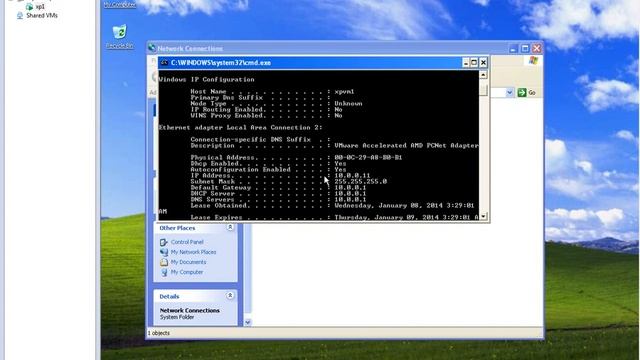Open the My Network Places link

tap(193, 252)
